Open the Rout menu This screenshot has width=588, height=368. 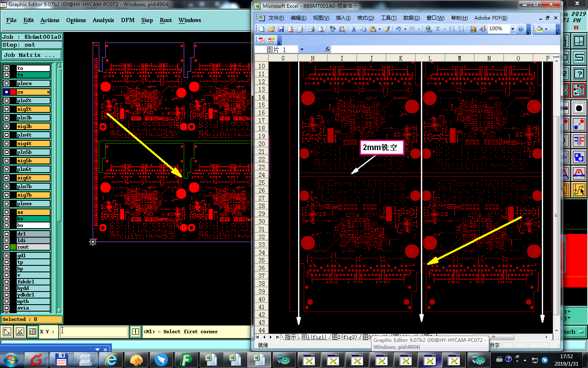[x=166, y=20]
